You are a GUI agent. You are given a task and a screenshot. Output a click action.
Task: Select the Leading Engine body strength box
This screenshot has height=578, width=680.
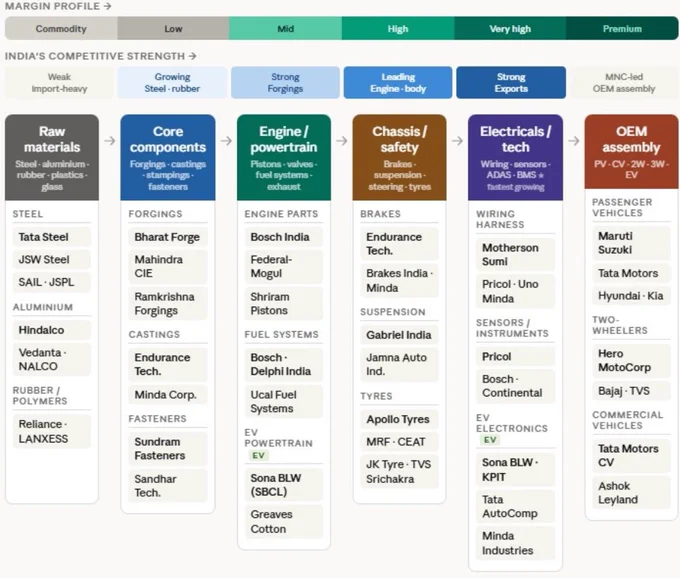coord(398,82)
